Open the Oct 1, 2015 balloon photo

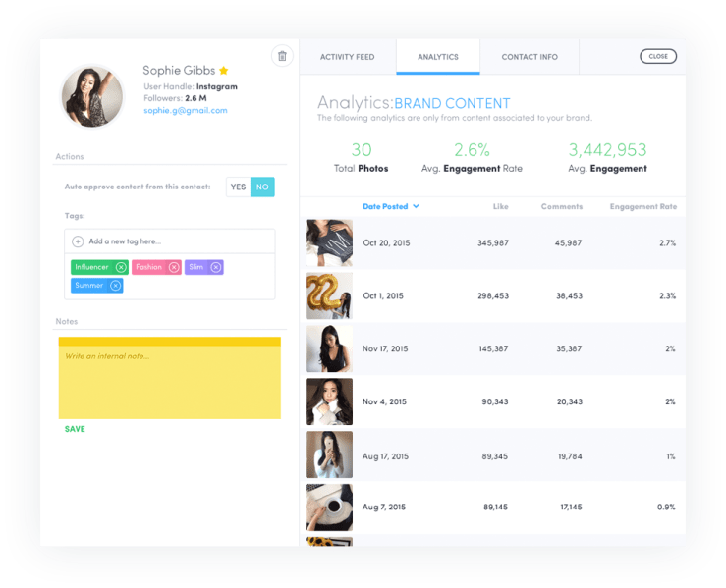pos(329,295)
